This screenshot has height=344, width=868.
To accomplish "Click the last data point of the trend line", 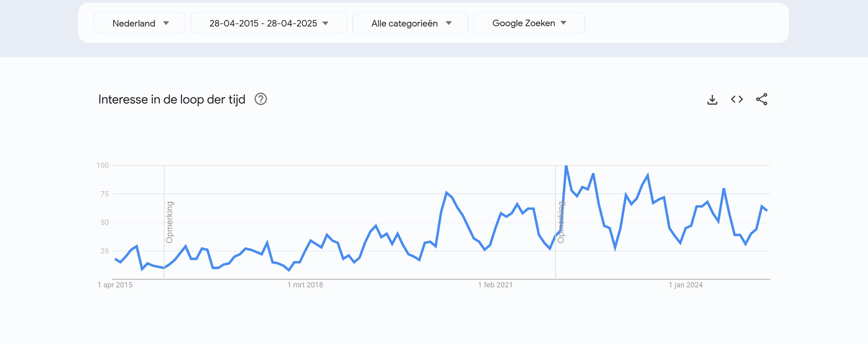I will 767,210.
